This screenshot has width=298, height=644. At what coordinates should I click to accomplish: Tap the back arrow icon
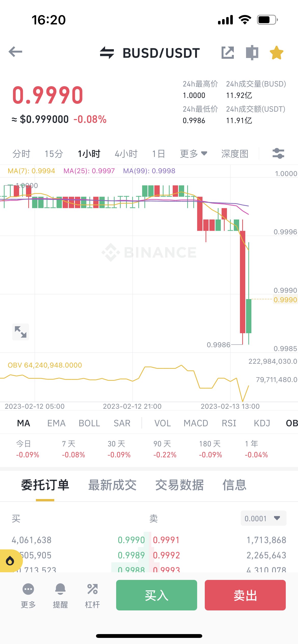(x=16, y=52)
